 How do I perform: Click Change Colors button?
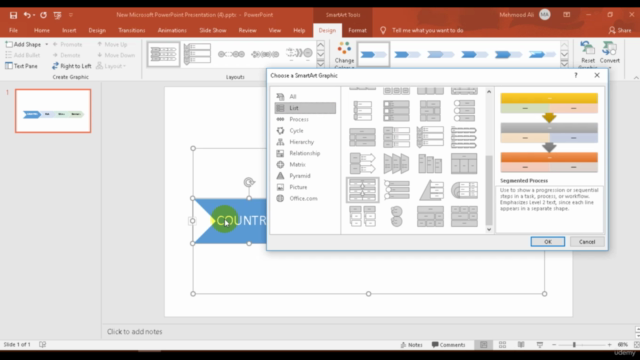344,54
